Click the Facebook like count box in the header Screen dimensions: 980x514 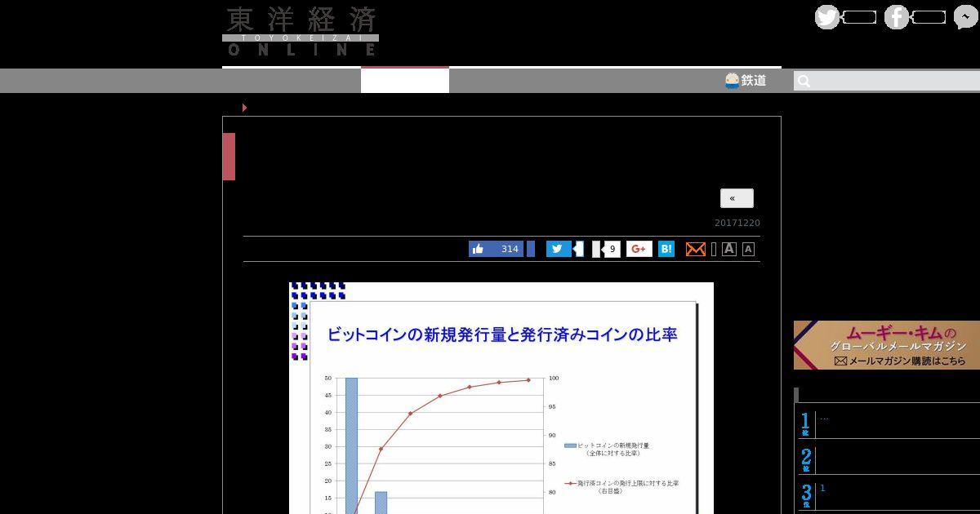point(929,17)
